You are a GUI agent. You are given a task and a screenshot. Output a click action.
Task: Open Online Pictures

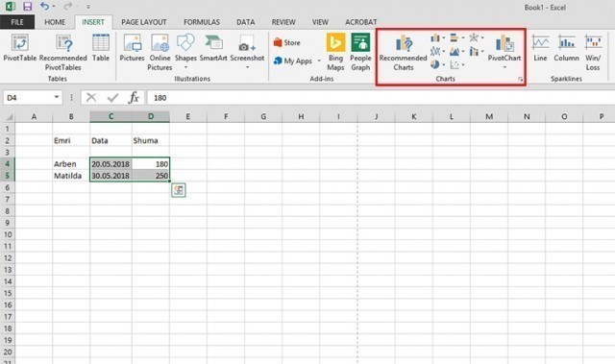[160, 53]
